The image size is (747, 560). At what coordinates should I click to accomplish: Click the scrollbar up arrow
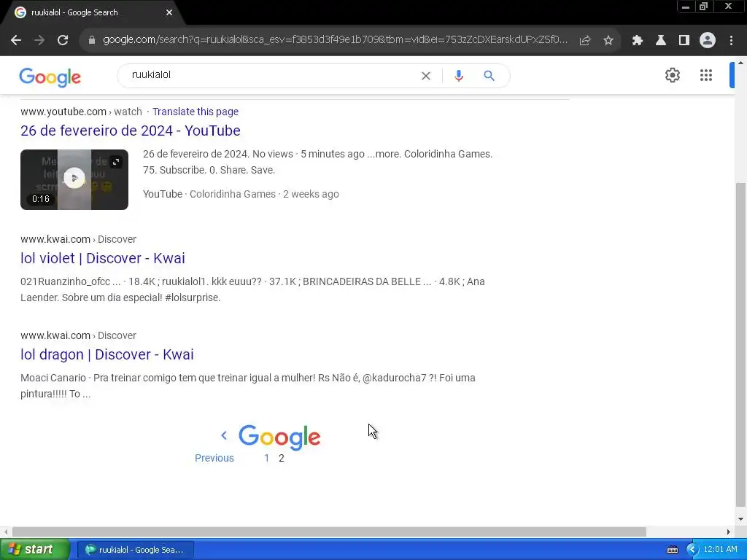coord(740,63)
